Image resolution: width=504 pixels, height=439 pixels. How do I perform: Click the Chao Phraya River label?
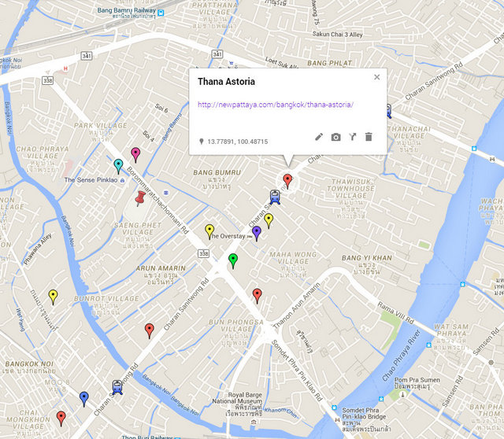(x=401, y=356)
